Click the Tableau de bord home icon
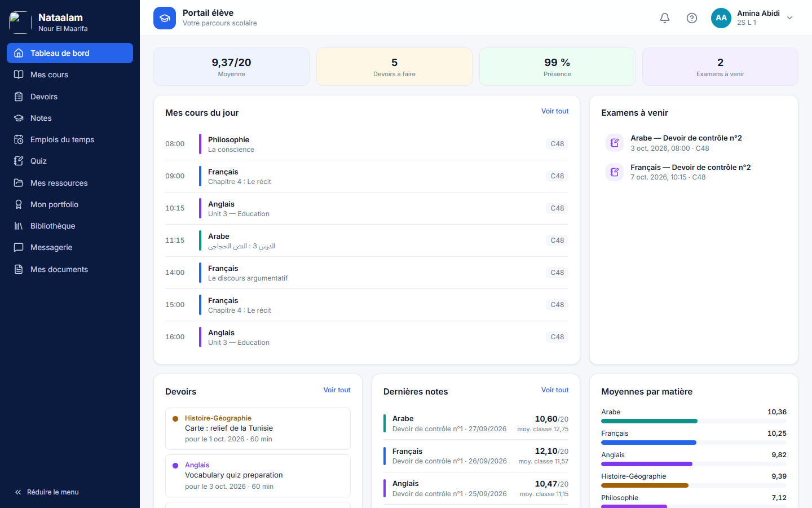812x508 pixels. (x=19, y=53)
